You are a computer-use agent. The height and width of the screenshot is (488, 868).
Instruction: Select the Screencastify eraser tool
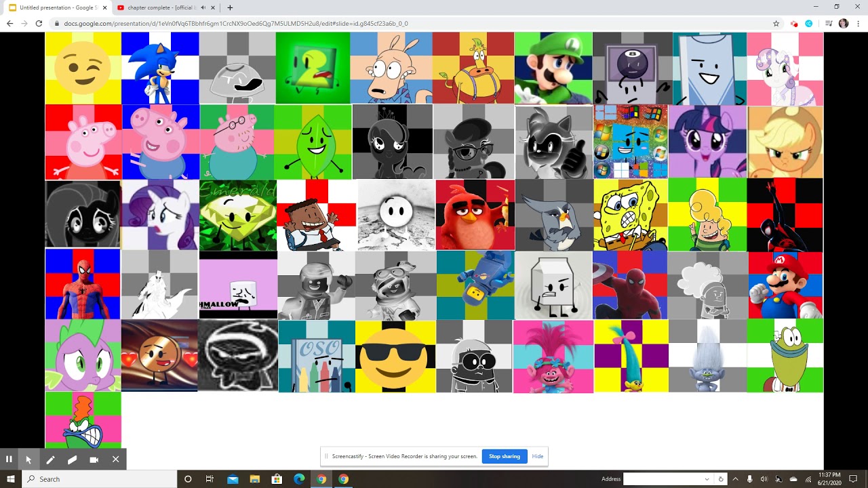(72, 459)
